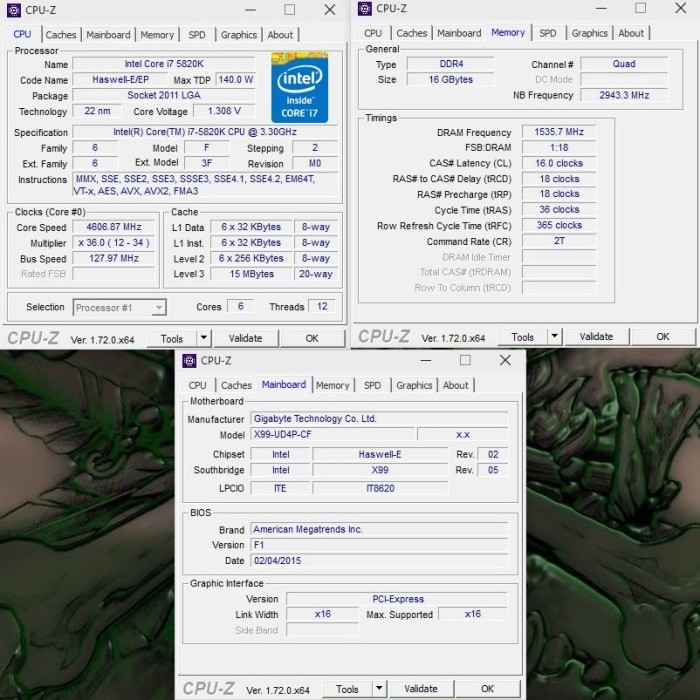This screenshot has width=700, height=700.
Task: Click the Intel Core i7 logo badge
Action: point(300,88)
